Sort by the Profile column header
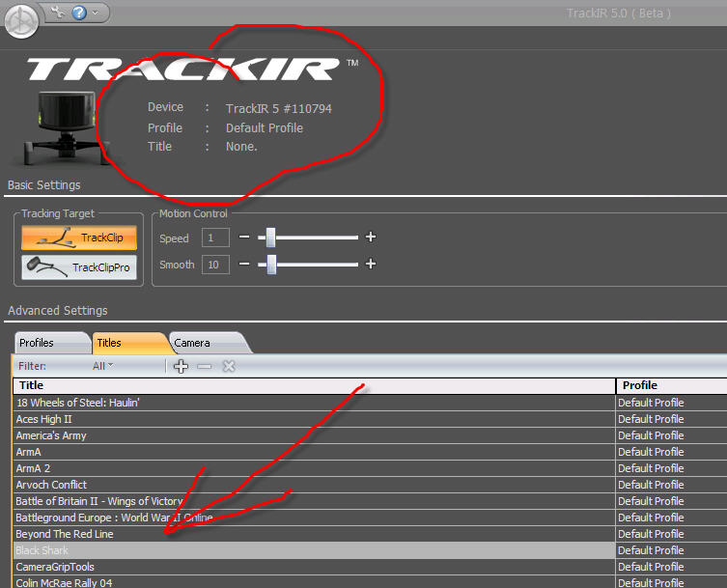 [671, 385]
